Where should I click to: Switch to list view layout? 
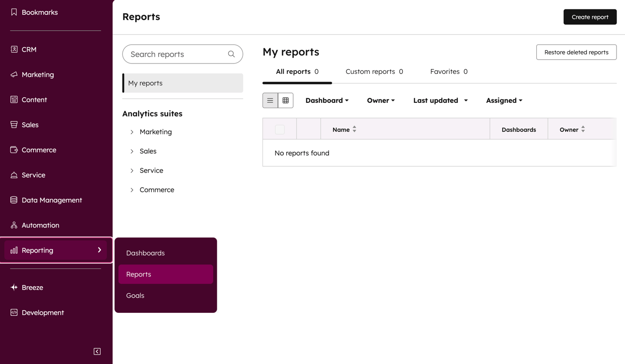pyautogui.click(x=270, y=100)
